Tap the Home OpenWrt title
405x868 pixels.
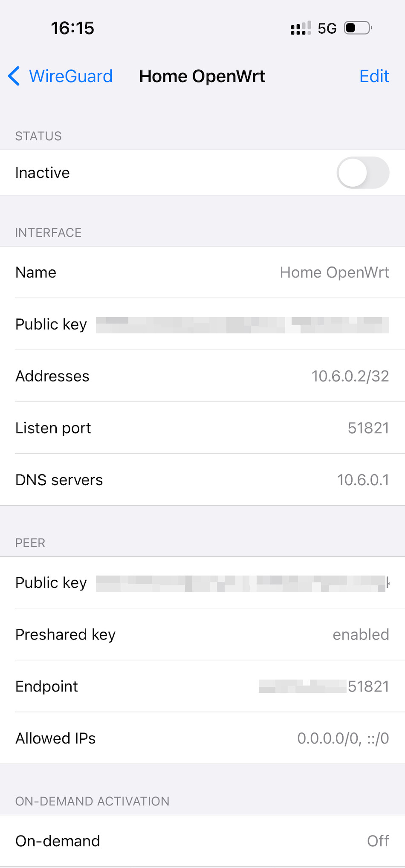click(x=202, y=76)
